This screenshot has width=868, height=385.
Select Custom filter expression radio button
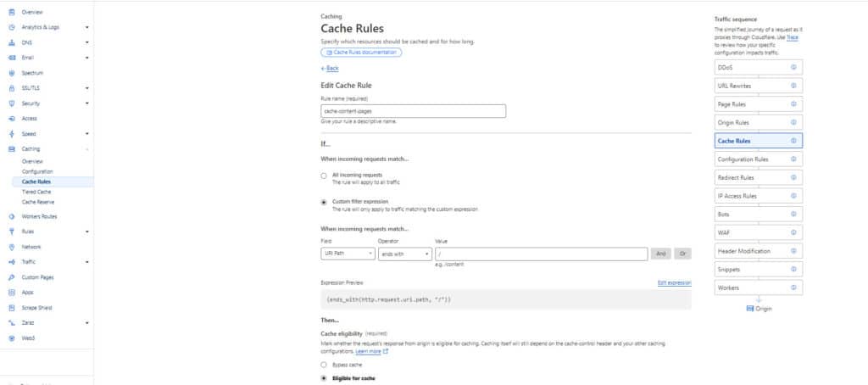pos(324,203)
